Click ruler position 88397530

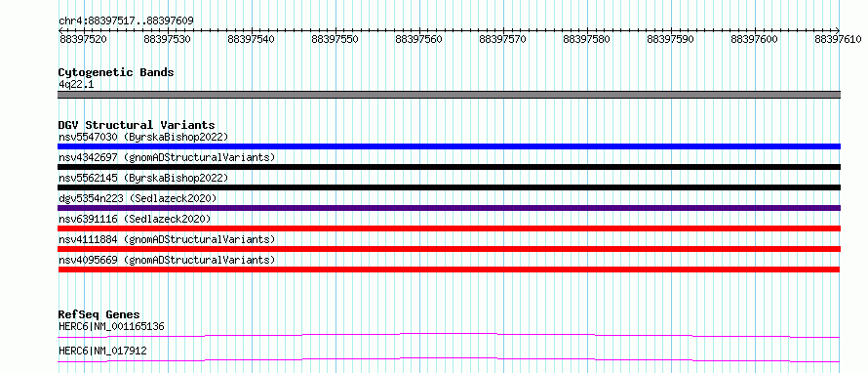(167, 39)
